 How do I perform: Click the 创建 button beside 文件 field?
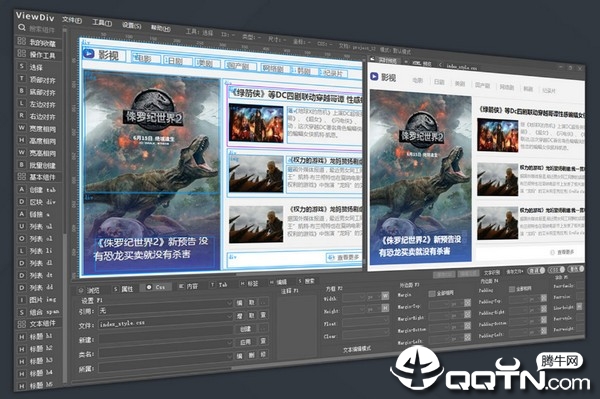coord(245,329)
